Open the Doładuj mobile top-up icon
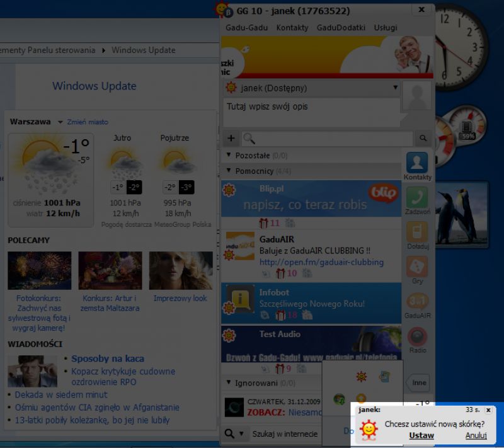 tap(417, 232)
